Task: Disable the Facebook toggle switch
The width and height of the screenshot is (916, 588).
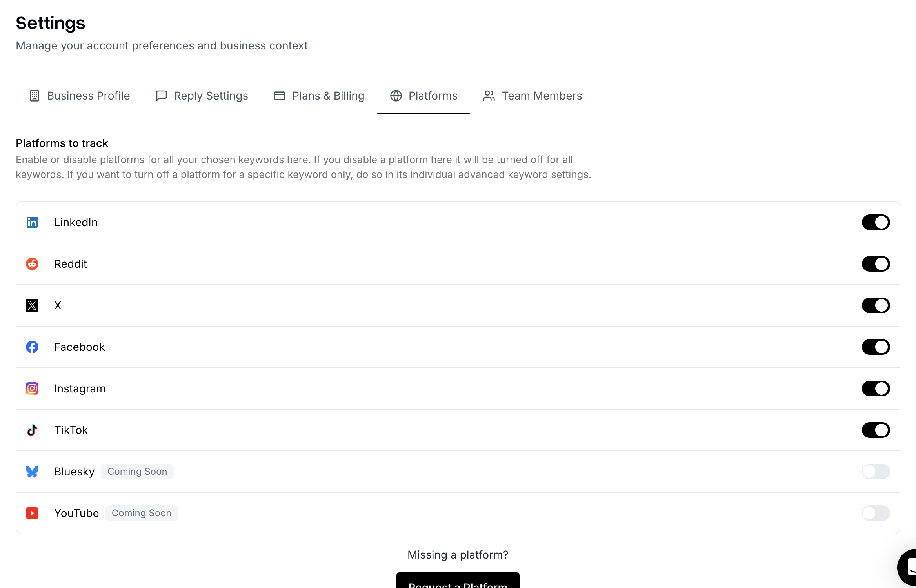Action: (x=876, y=347)
